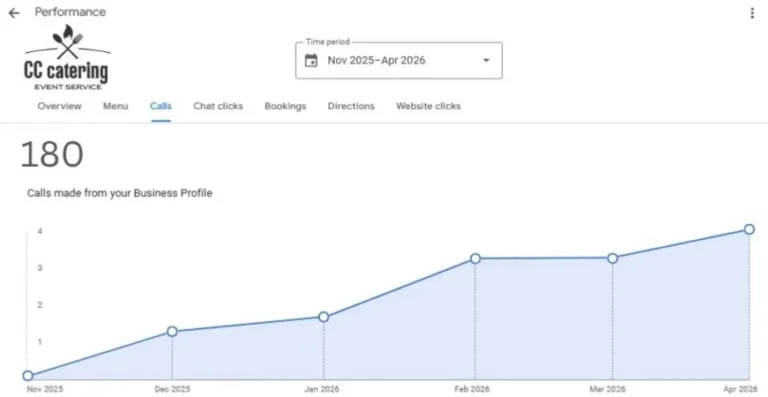Click the 'Mar 2026' axis label

607,390
